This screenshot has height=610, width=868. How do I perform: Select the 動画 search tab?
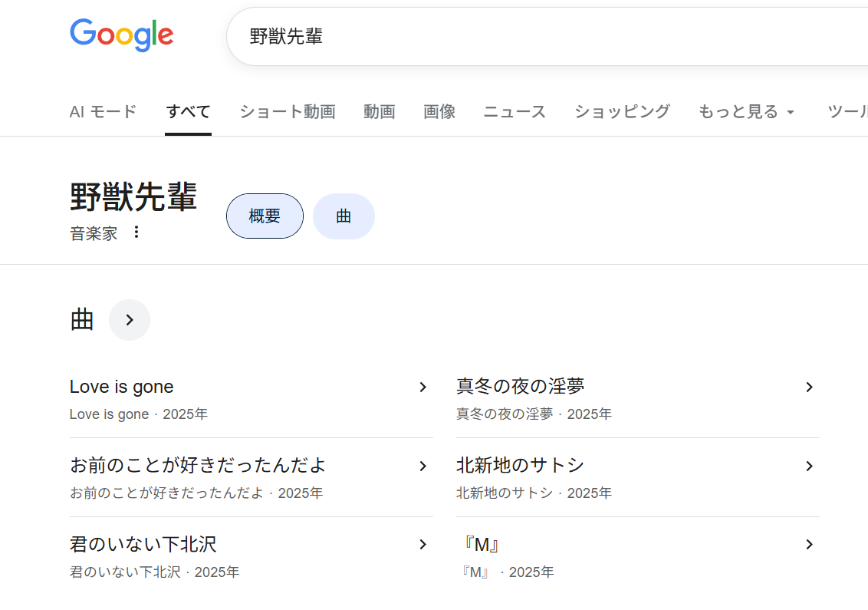[379, 112]
